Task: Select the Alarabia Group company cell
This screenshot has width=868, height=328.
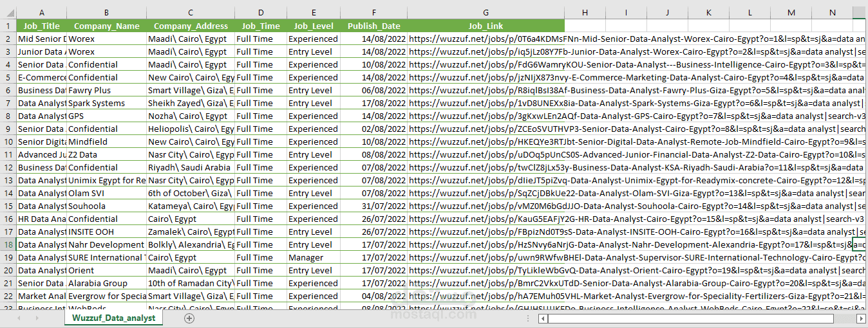Action: coord(107,283)
